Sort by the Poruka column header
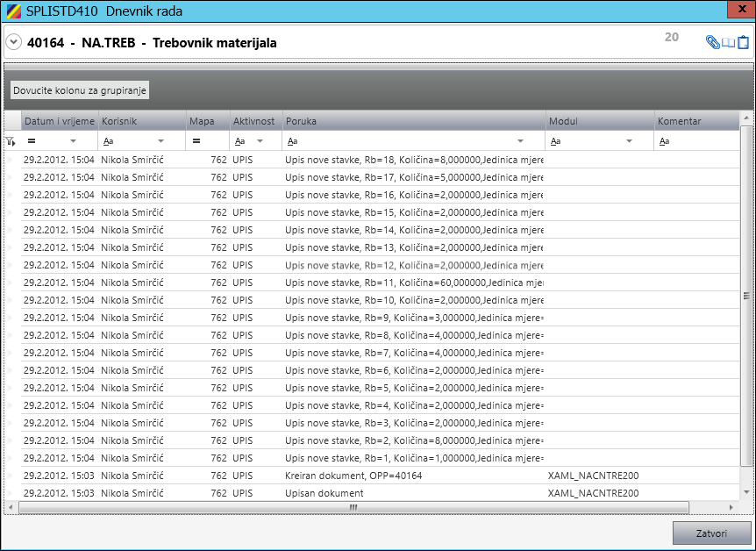 (414, 121)
